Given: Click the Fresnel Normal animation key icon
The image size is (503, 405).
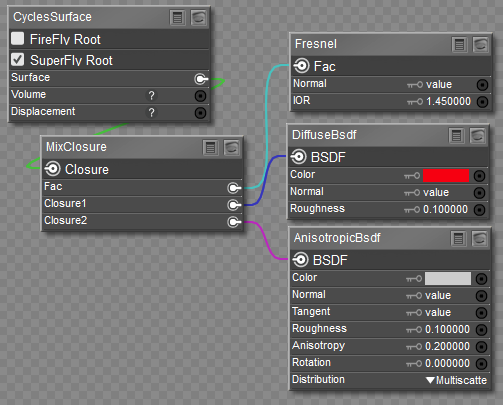Looking at the screenshot, I should [x=415, y=85].
